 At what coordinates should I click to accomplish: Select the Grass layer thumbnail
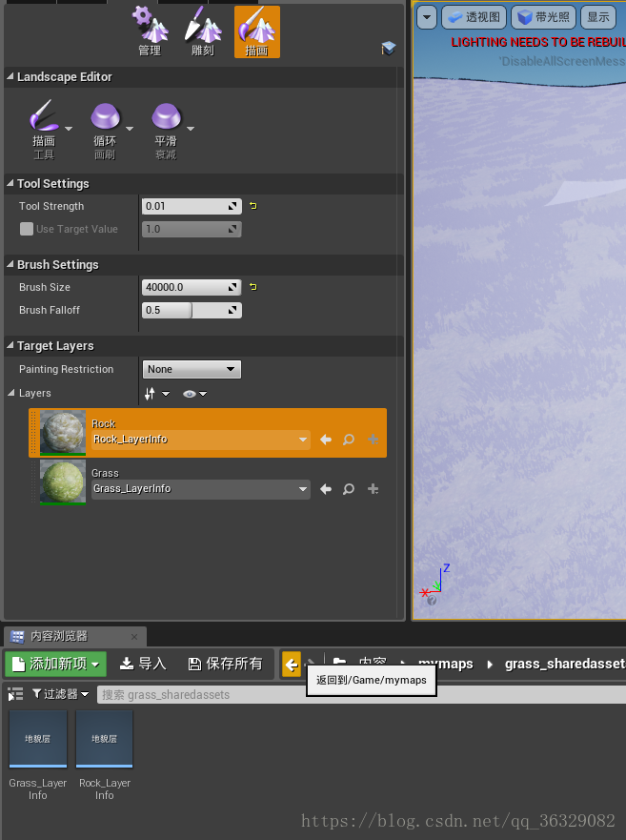pyautogui.click(x=63, y=482)
